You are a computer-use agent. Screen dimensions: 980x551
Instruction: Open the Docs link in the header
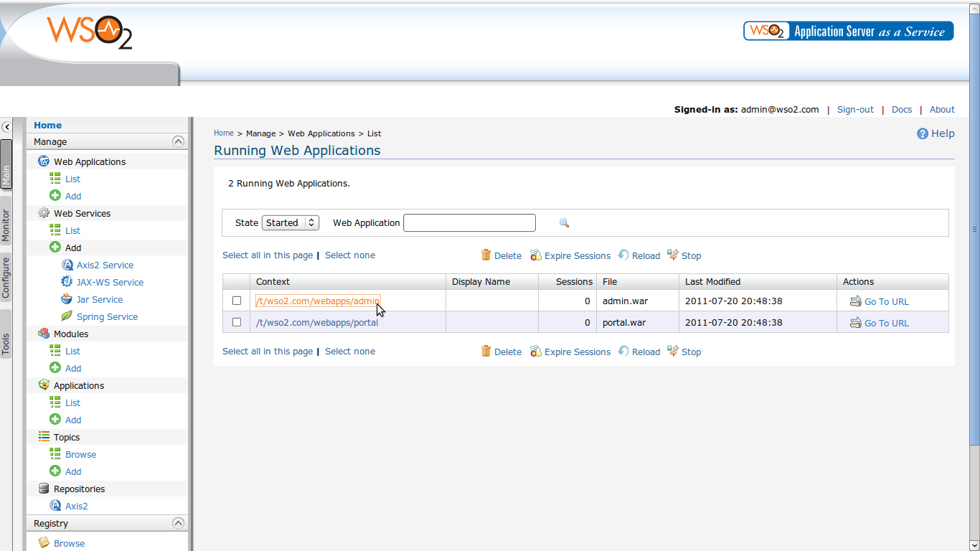[x=902, y=110]
